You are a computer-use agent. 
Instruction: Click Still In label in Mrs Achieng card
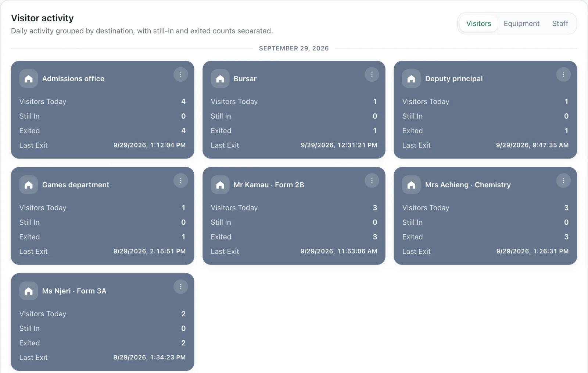(x=412, y=222)
